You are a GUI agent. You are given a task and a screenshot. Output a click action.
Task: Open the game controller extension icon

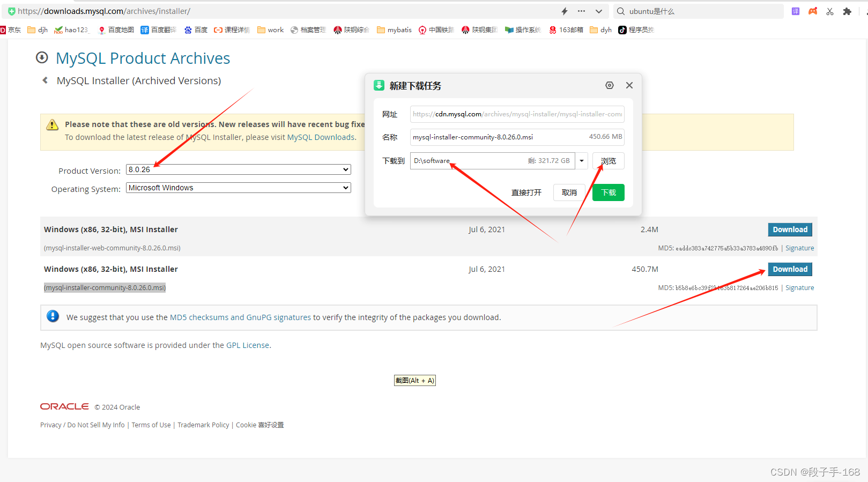[813, 11]
